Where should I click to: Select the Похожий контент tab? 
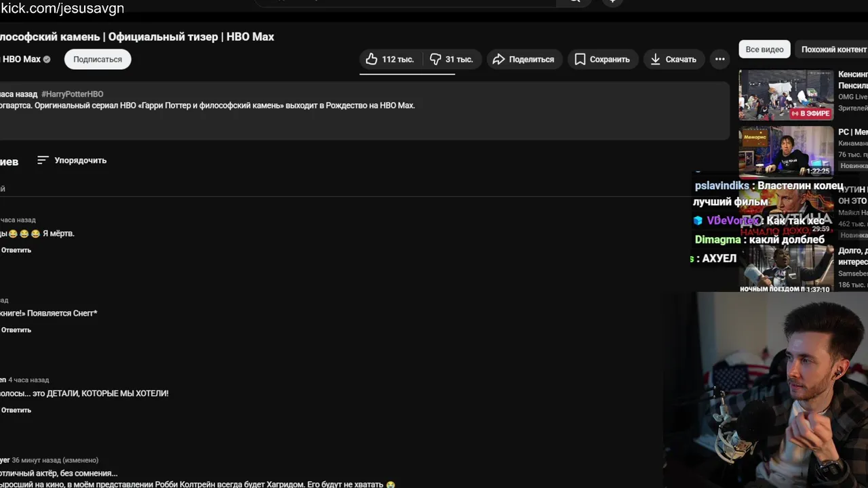833,49
